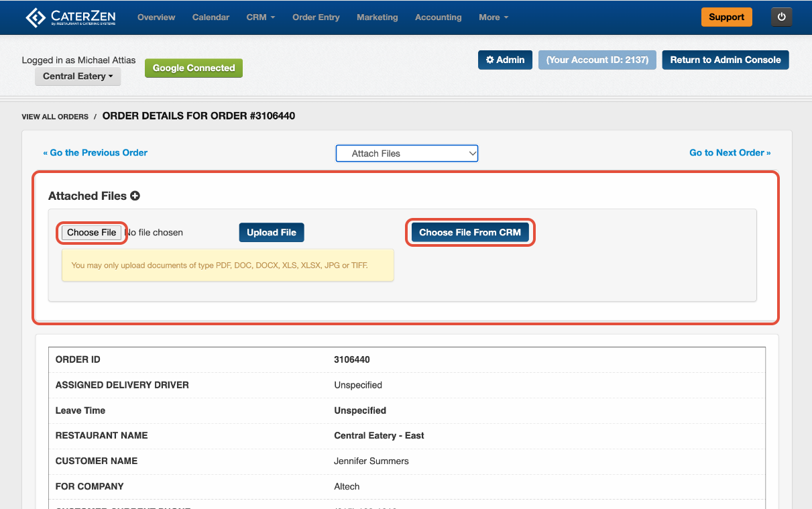This screenshot has height=509, width=812.
Task: Click the CaterZen logo
Action: (x=70, y=17)
